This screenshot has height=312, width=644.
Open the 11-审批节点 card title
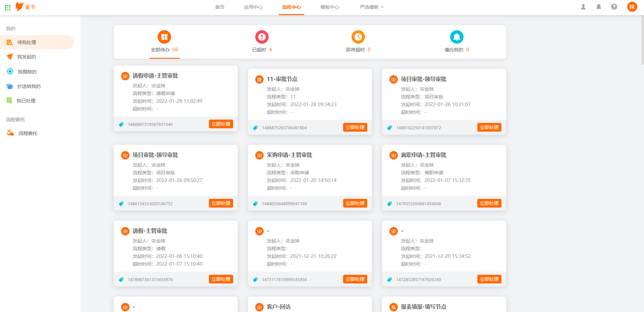click(x=282, y=79)
